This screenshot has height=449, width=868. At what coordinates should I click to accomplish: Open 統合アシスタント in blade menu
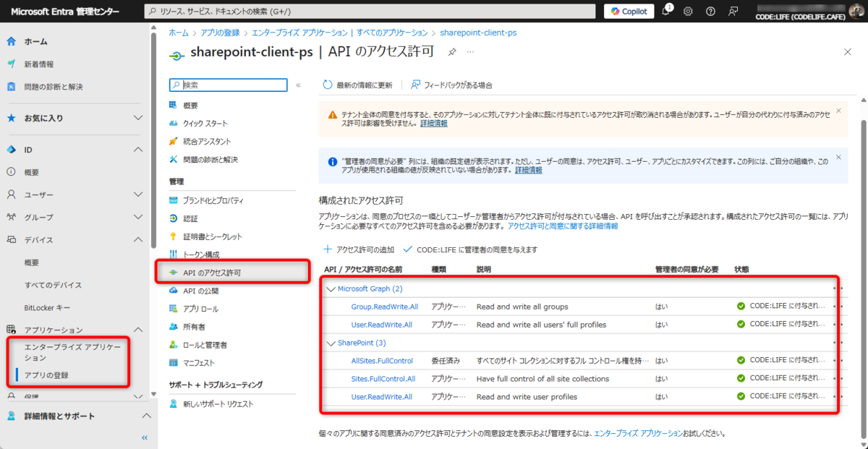click(207, 141)
